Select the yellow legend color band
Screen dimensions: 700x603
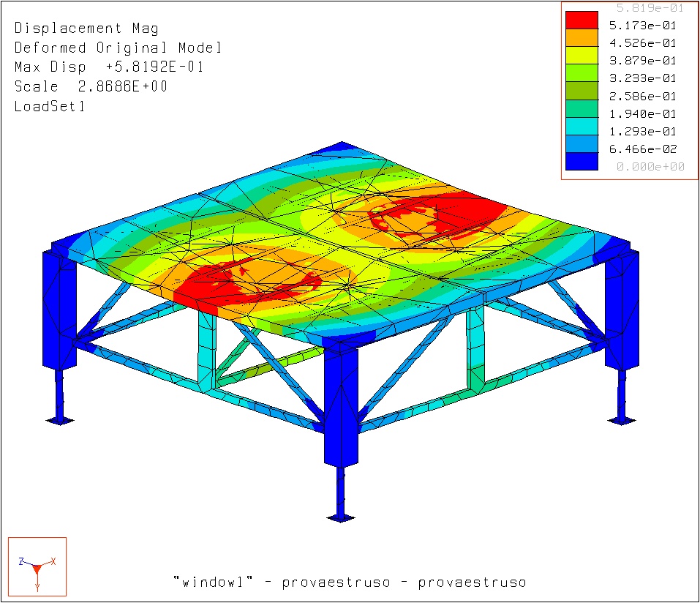[x=582, y=60]
